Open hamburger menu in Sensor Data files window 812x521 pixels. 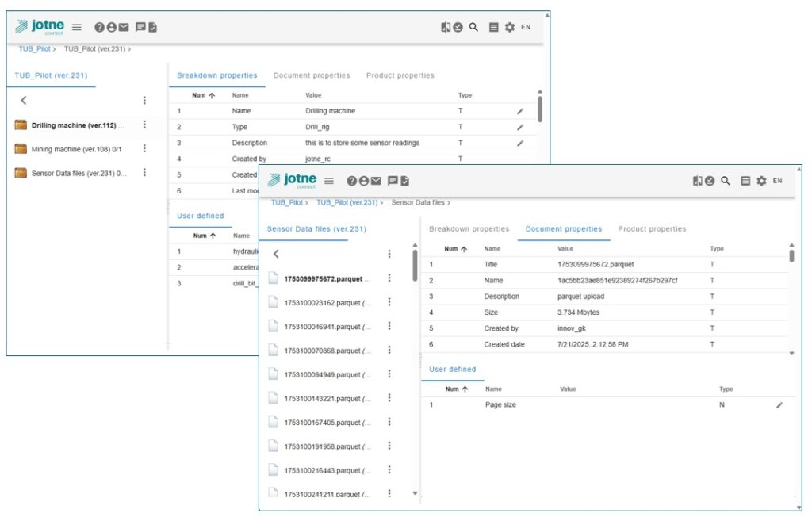click(x=329, y=181)
